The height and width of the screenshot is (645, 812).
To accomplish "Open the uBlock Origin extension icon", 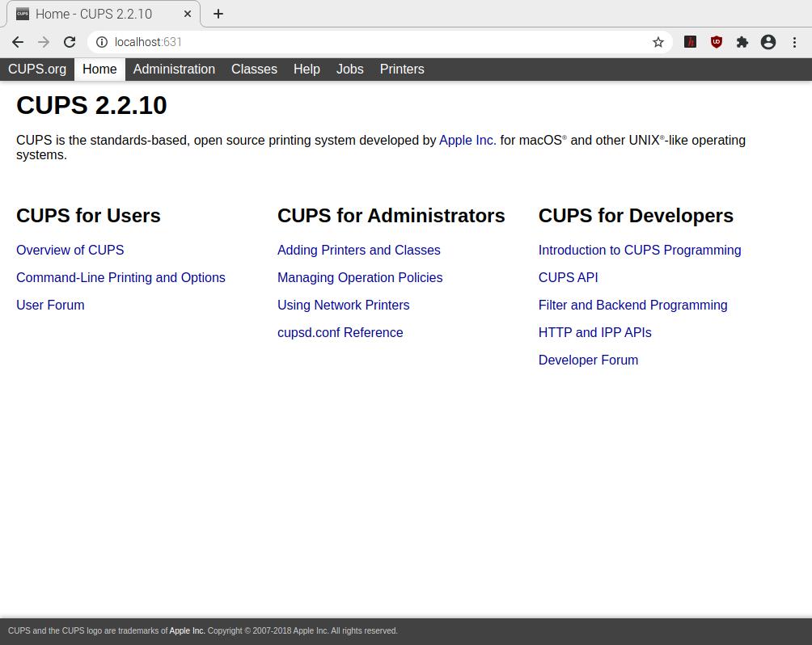I will 716,42.
